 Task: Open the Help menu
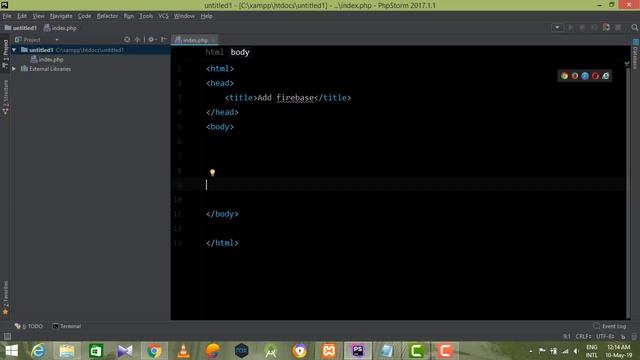(x=207, y=16)
